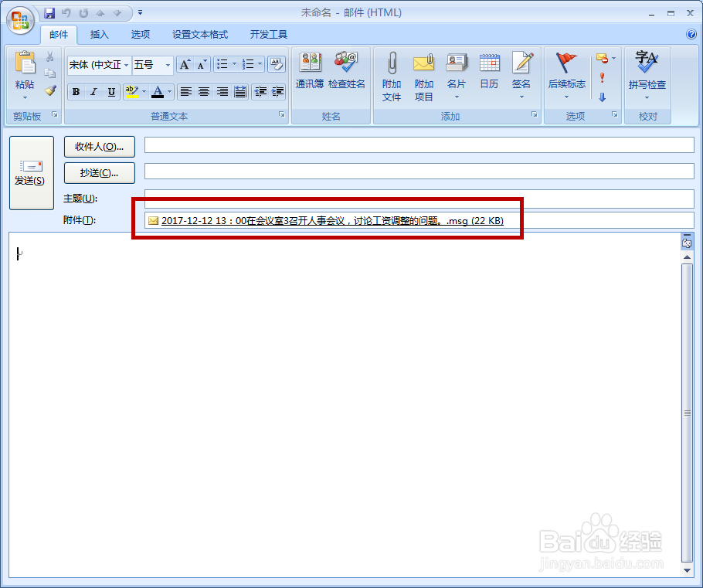Increase paragraph indent
Image resolution: width=703 pixels, height=588 pixels.
(x=277, y=92)
